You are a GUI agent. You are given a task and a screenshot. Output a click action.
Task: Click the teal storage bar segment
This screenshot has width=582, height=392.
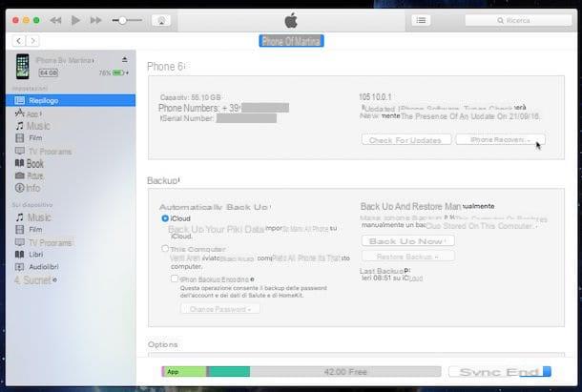pos(229,372)
